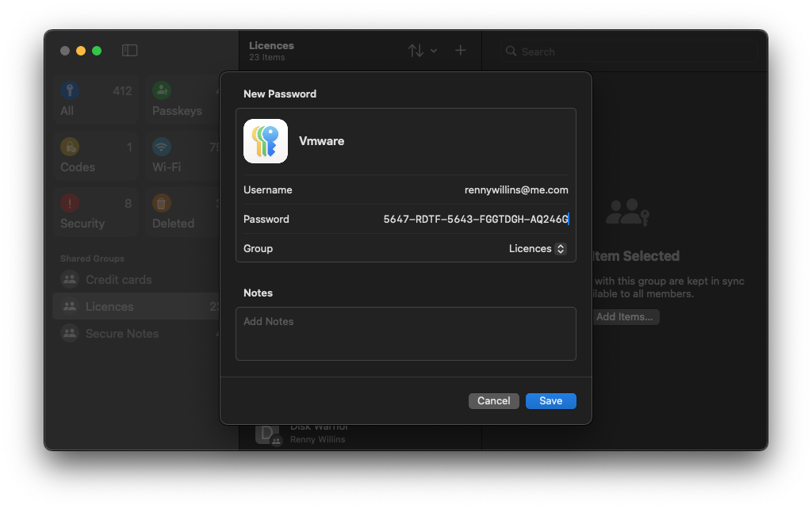Screen dimensions: 812x509
Task: Open the sort order menu
Action: [422, 51]
